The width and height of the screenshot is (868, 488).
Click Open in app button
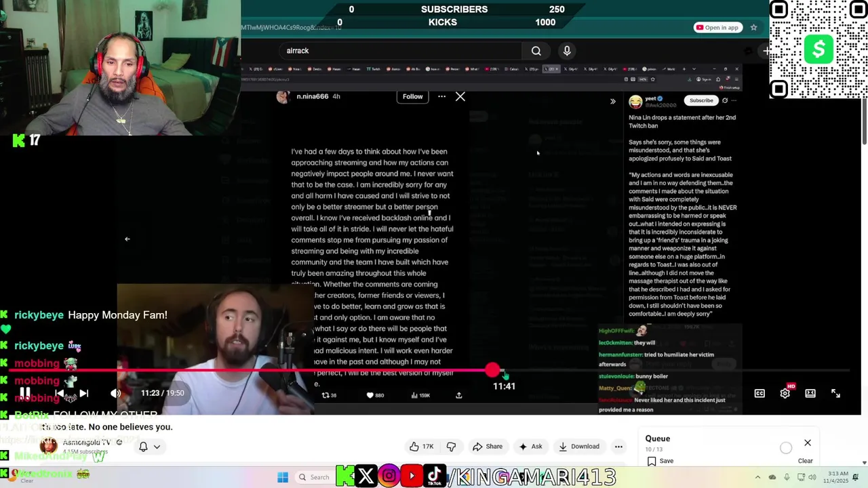point(717,28)
